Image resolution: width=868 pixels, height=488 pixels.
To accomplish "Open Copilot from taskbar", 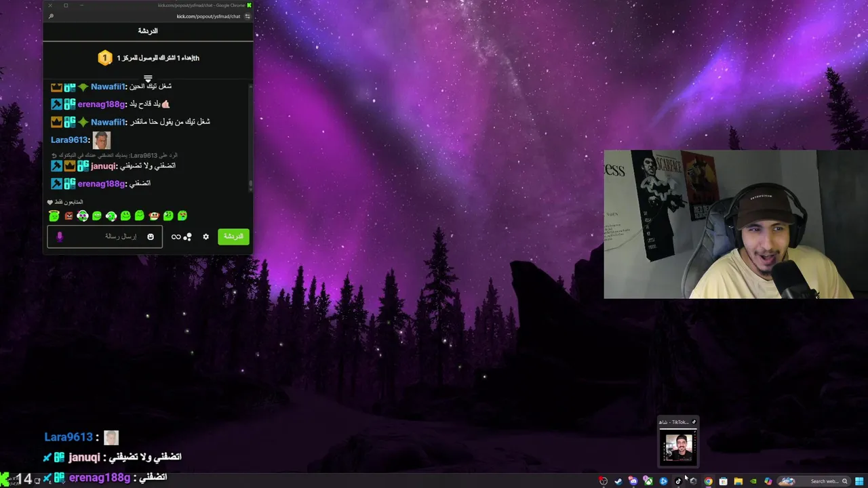I will coord(768,481).
